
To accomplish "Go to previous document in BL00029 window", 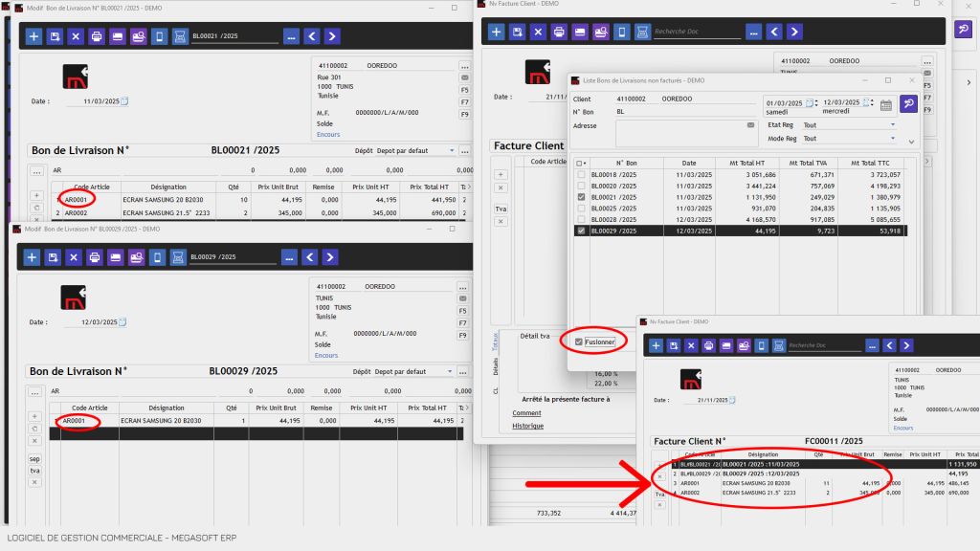I will click(310, 256).
